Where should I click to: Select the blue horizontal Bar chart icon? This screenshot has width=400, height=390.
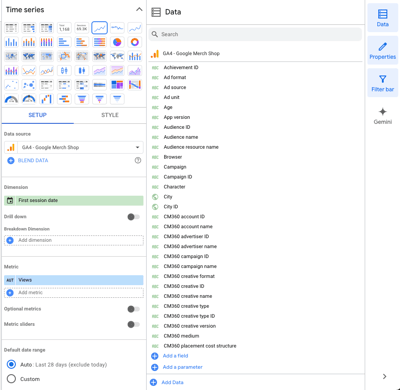64,42
